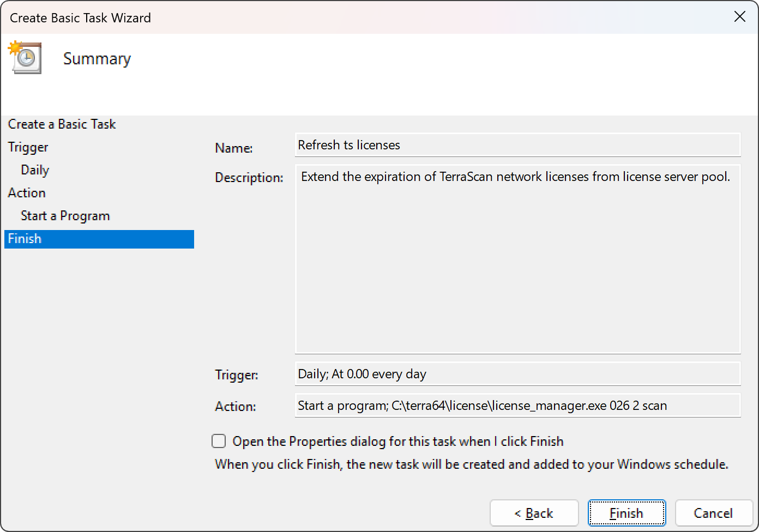This screenshot has width=759, height=532.
Task: Click the Action field with license_manager.exe path
Action: (517, 406)
